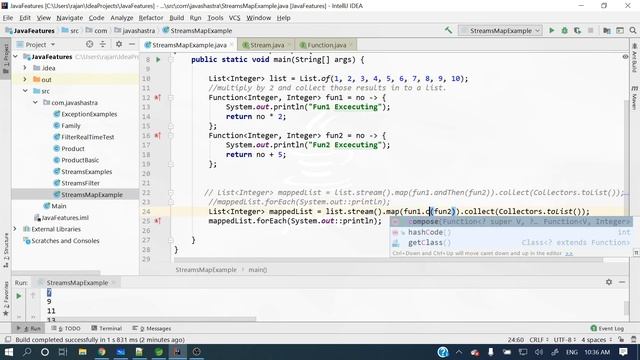Open the Navigate menu
The width and height of the screenshot is (640, 360).
coord(69,18)
